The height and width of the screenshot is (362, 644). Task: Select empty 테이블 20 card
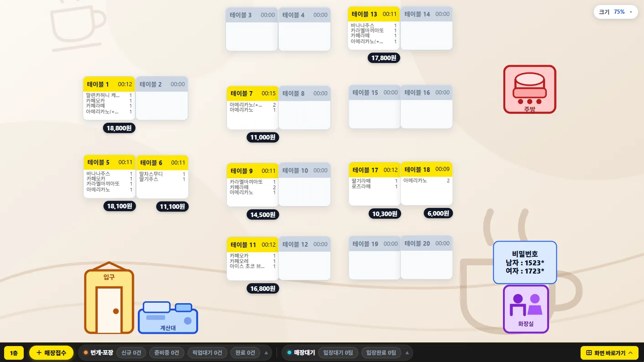[x=426, y=258]
